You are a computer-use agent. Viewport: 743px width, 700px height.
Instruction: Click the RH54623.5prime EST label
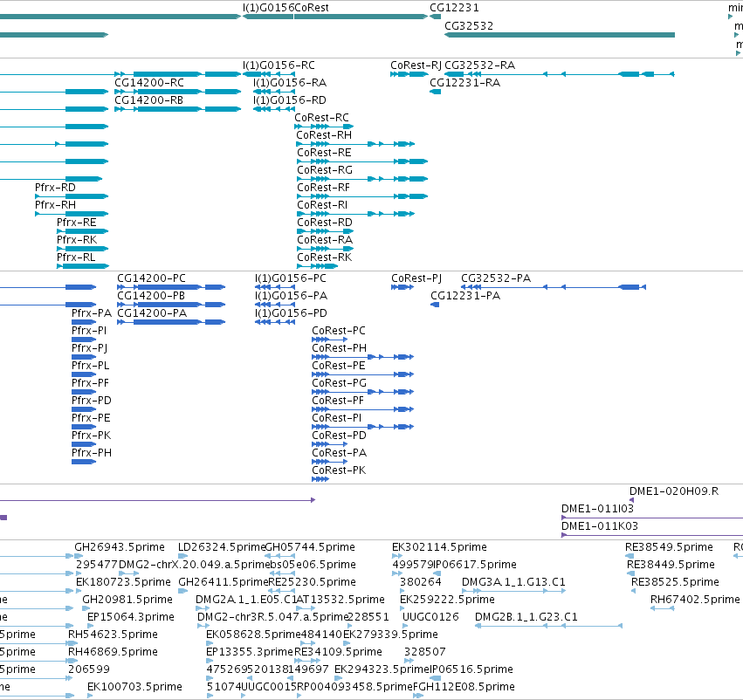[113, 635]
